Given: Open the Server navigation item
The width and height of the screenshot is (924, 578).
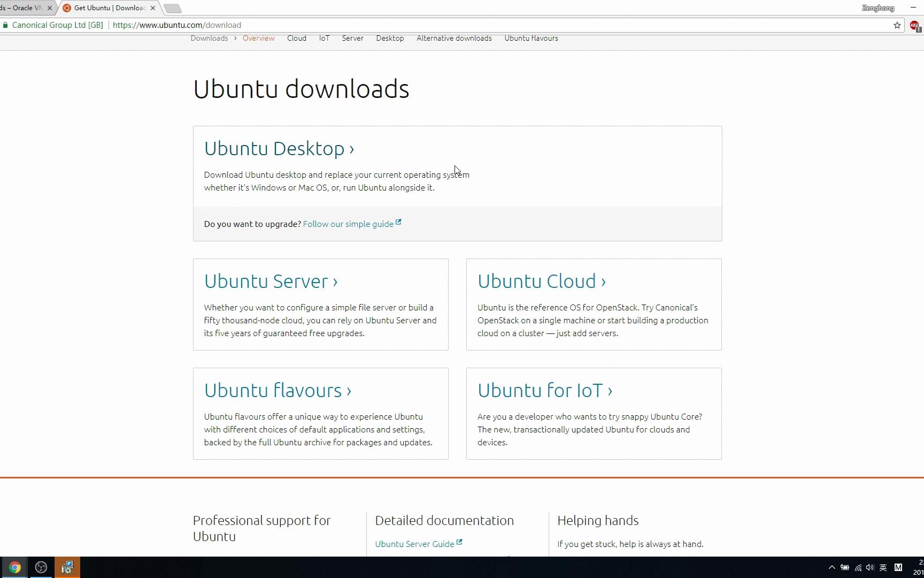Looking at the screenshot, I should click(x=352, y=38).
